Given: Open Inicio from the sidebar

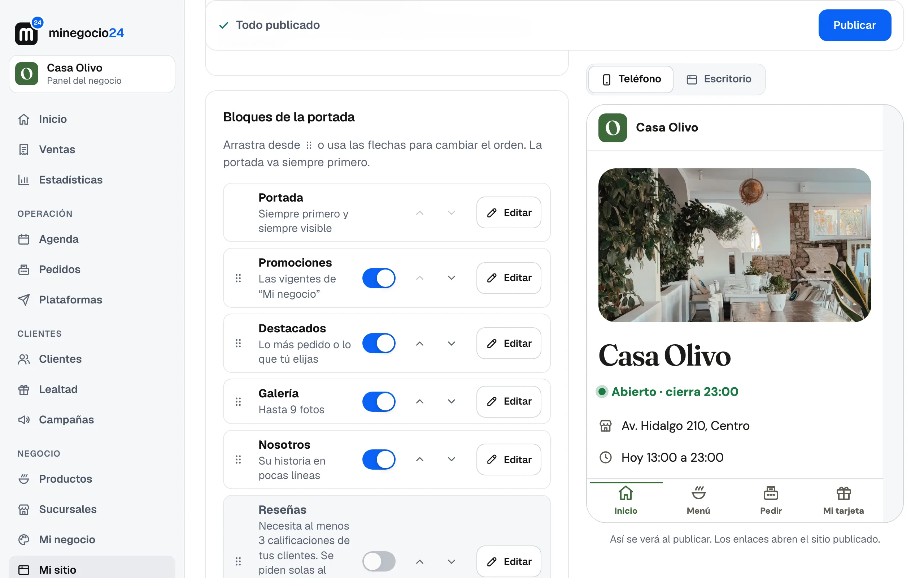Looking at the screenshot, I should click(x=92, y=119).
